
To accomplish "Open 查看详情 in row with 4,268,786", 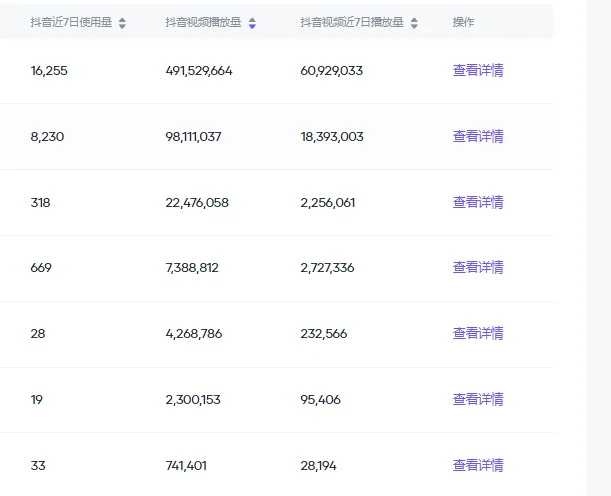I will 478,333.
